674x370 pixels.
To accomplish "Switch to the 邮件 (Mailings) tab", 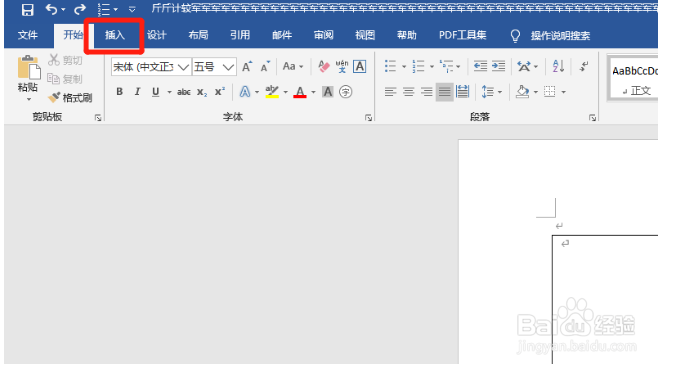I will point(282,35).
